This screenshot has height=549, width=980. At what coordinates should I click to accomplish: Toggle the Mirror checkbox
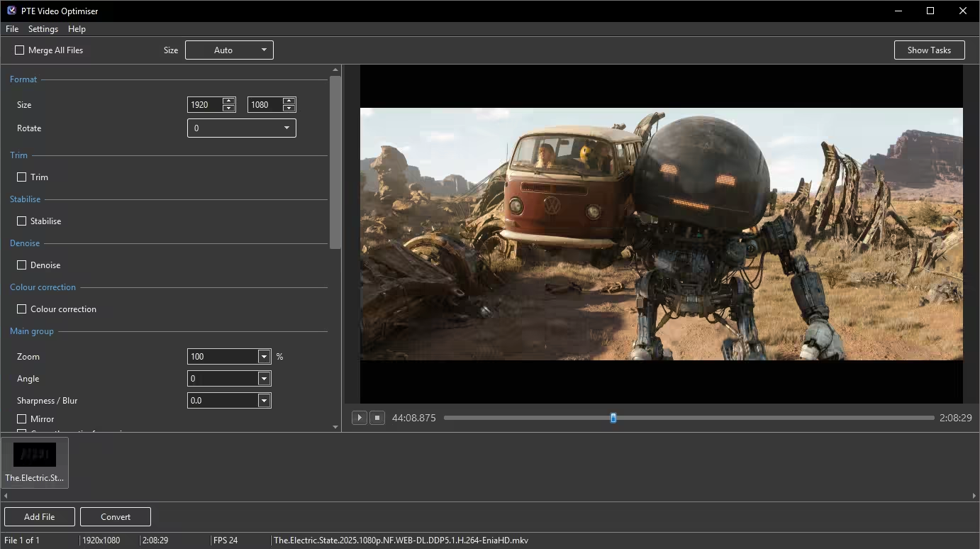22,419
